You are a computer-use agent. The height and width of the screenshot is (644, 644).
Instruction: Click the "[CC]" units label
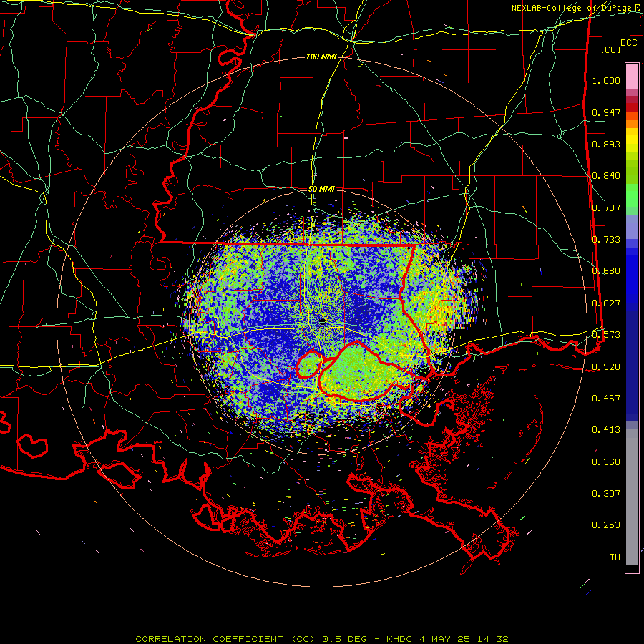point(610,49)
